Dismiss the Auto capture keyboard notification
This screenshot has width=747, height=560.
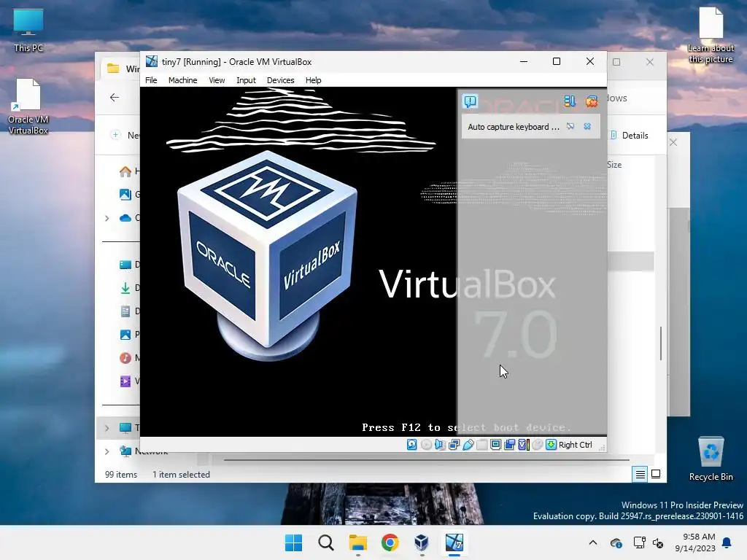(587, 126)
